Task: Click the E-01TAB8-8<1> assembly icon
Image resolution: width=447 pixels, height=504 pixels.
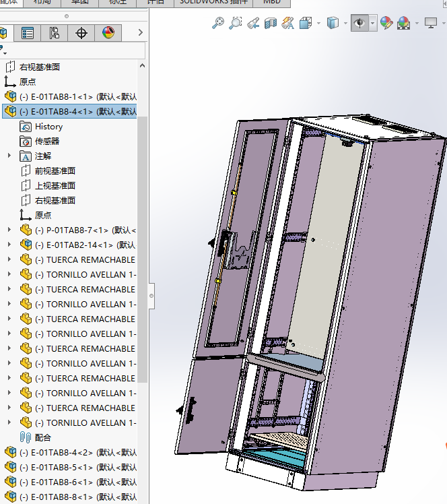Action: [x=11, y=497]
